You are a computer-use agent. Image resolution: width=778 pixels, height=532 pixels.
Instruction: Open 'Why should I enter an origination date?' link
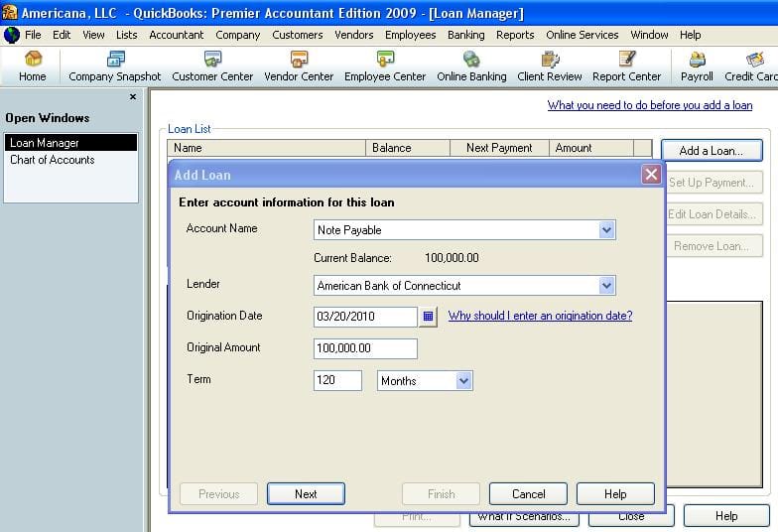[x=540, y=316]
